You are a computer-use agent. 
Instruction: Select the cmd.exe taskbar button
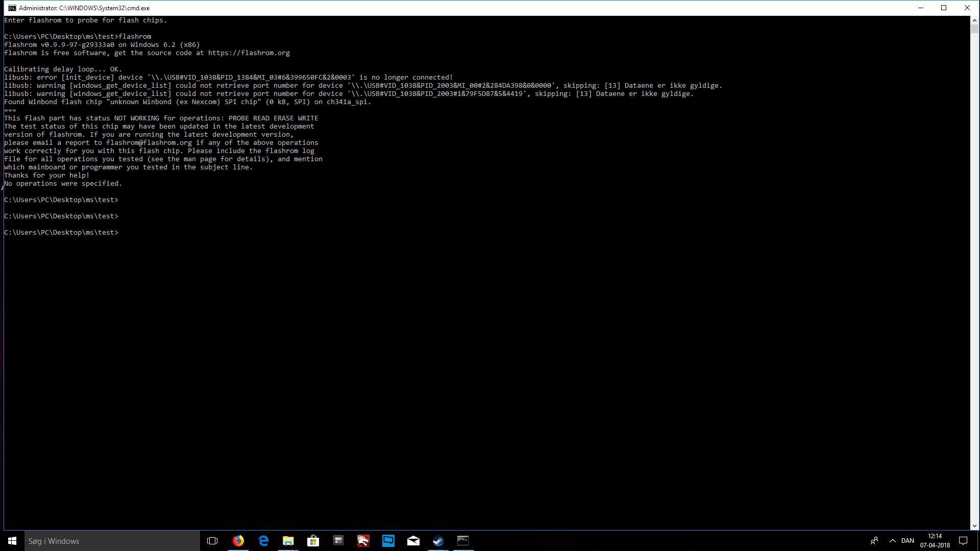pyautogui.click(x=463, y=541)
